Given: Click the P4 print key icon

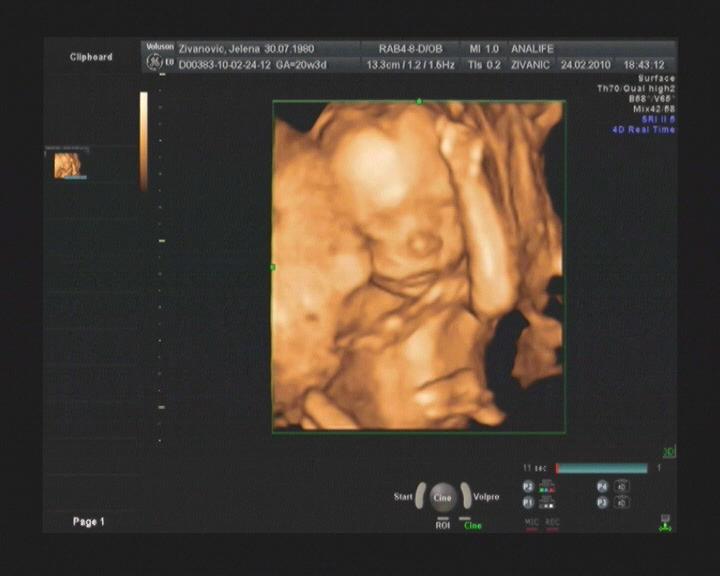Looking at the screenshot, I should (x=603, y=487).
